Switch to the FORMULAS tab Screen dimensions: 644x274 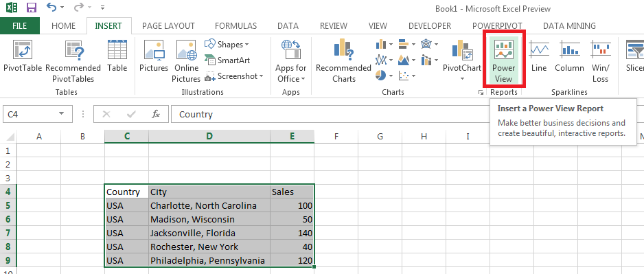[x=235, y=26]
